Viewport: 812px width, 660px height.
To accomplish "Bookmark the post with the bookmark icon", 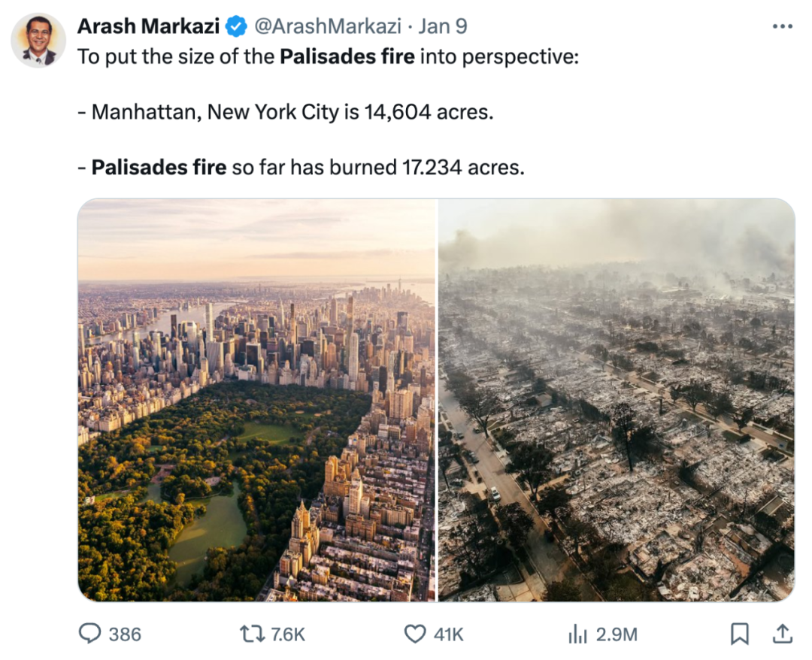I will [740, 634].
